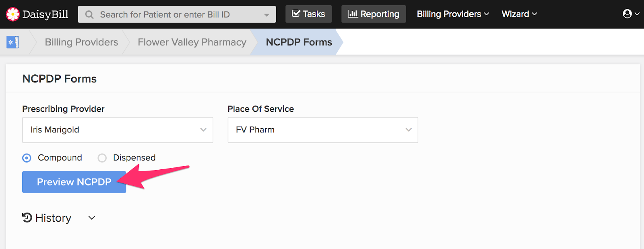Select the Dispensed radio button
Screen dimensions: 644x249
(102, 158)
